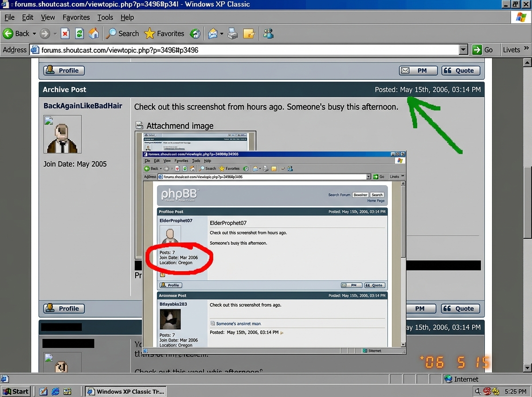Screen dimensions: 532x397
Task: Click the page icon in the status bar
Action: pos(5,379)
